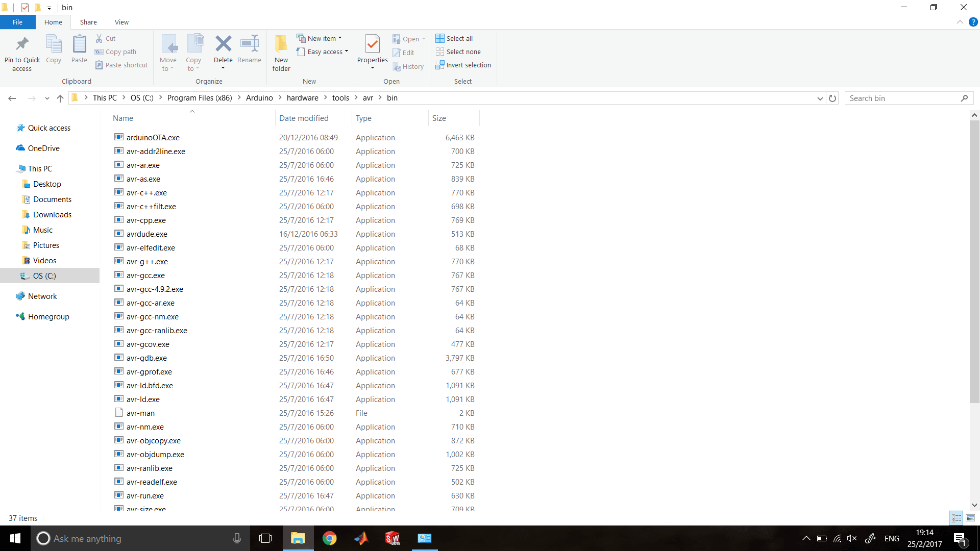This screenshot has width=980, height=551.
Task: Click the Rename ribbon icon
Action: pos(249,44)
